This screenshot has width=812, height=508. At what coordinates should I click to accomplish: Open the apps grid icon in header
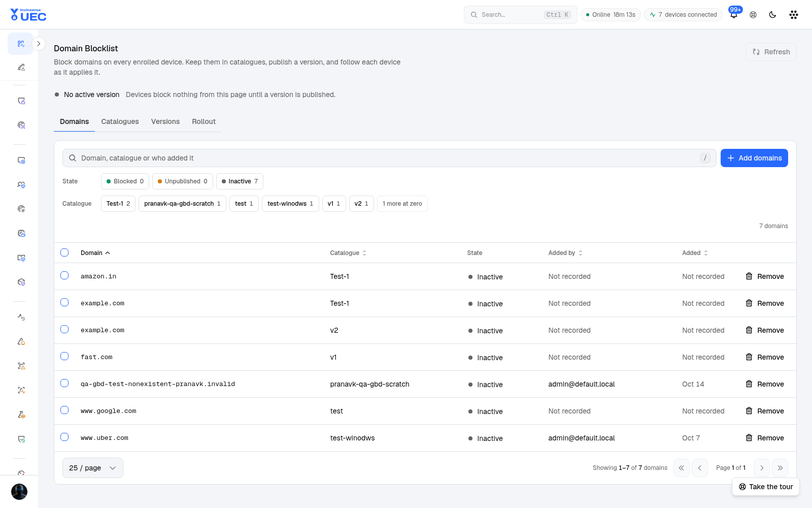(794, 15)
